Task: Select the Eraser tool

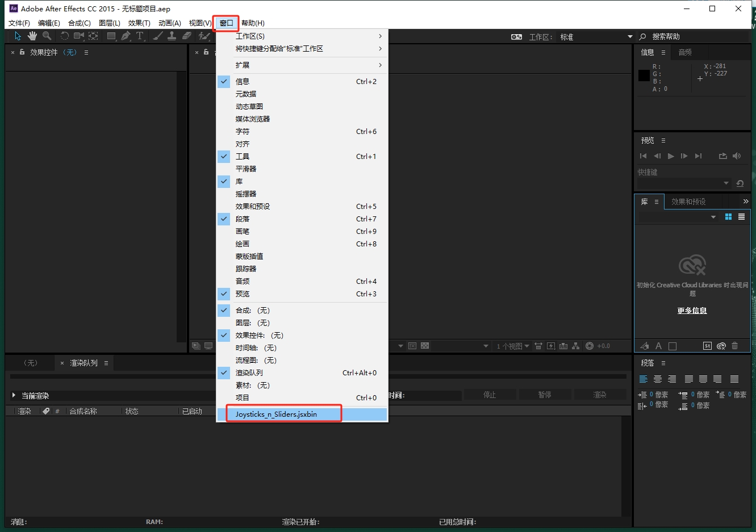Action: (186, 36)
